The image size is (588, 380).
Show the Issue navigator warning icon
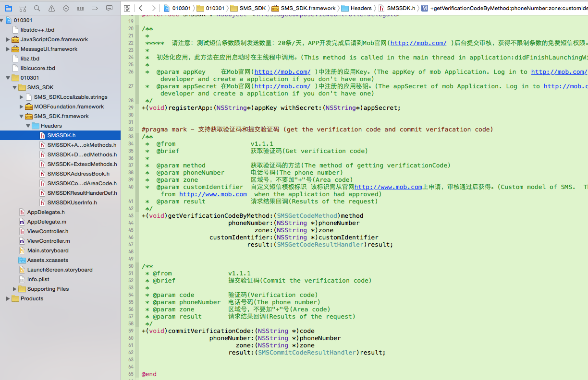coord(51,8)
